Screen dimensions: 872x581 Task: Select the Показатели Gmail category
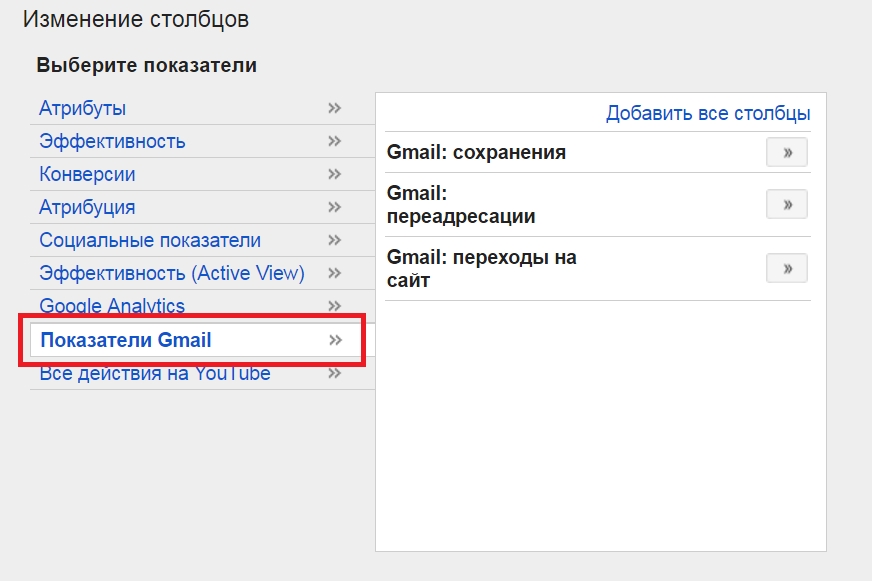[126, 340]
